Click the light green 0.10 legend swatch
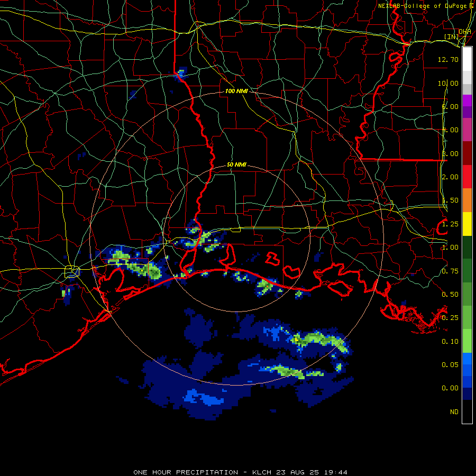476x476 pixels. (467, 341)
